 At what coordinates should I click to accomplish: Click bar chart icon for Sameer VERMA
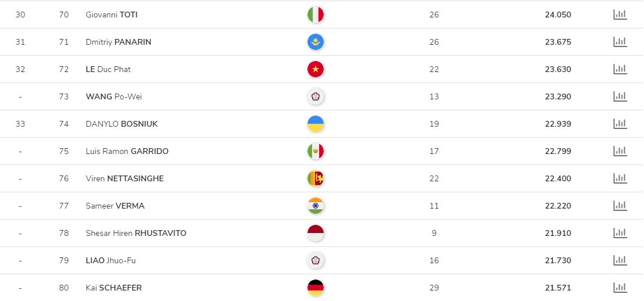tap(620, 205)
